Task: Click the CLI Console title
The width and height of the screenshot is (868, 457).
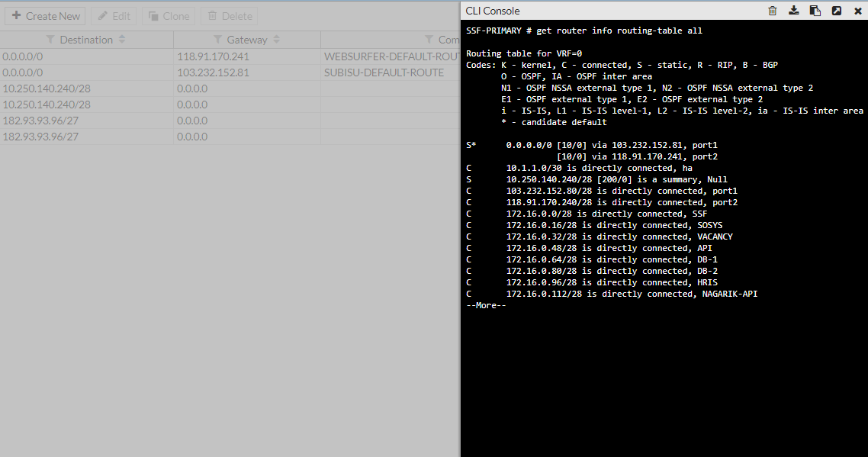Action: (492, 11)
